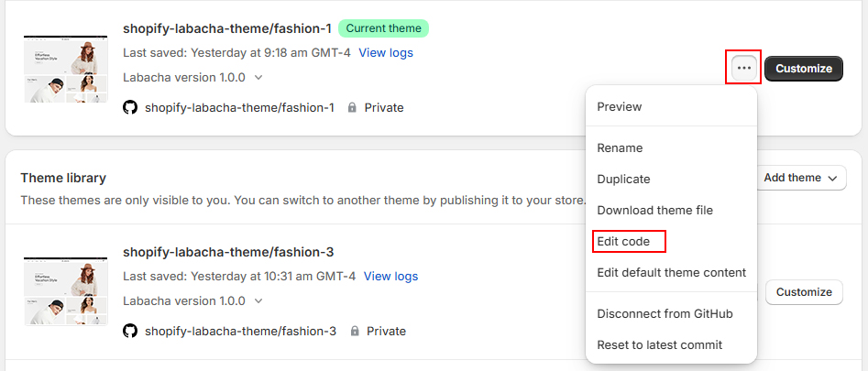Viewport: 868px width, 371px height.
Task: Click the shopify-labacha-theme/fashion-3 bold title
Action: 228,253
